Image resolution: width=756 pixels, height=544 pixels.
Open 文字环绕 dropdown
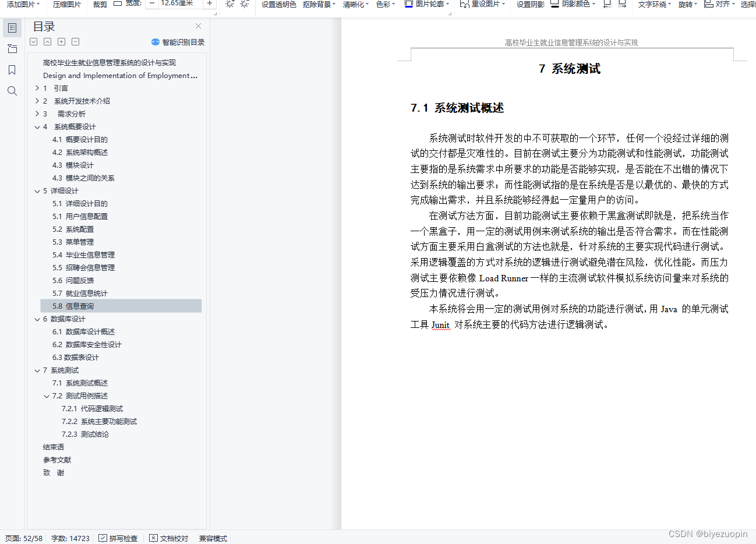pyautogui.click(x=655, y=4)
